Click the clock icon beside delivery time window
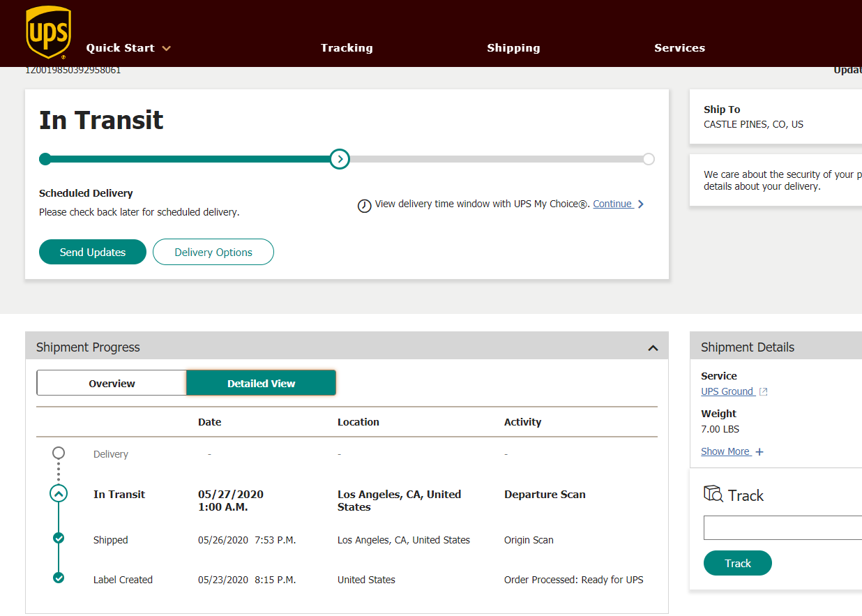The height and width of the screenshot is (616, 862). click(x=364, y=206)
